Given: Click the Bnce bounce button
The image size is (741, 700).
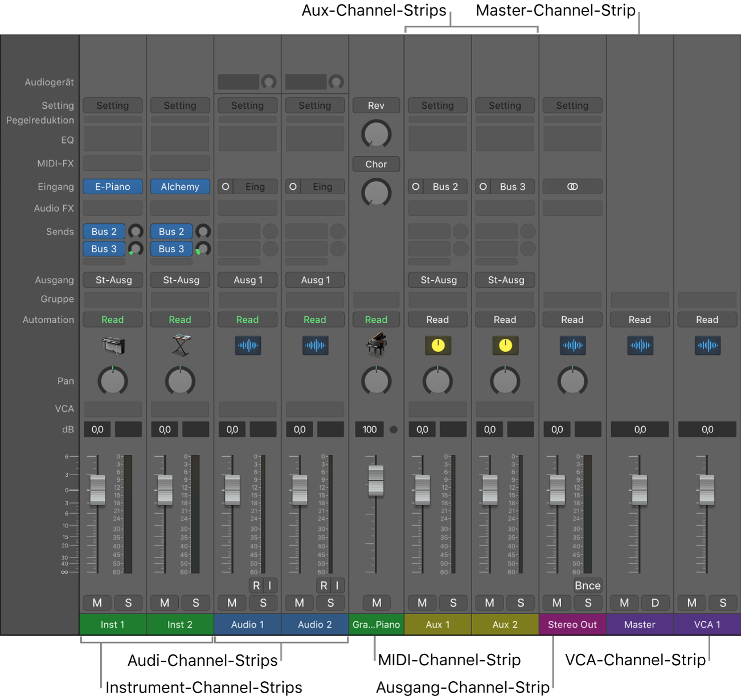Looking at the screenshot, I should [x=588, y=586].
